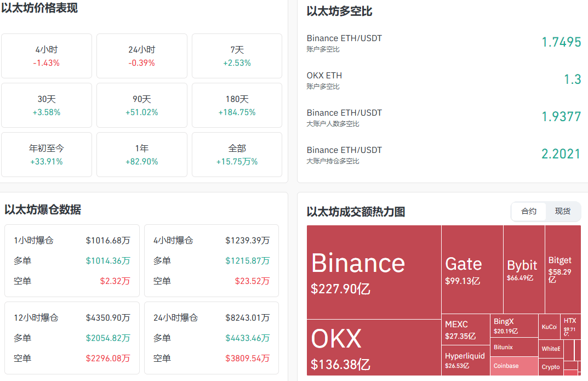Click the 24小时爆仓 liquidation card
Screen dimensions: 588x381
212,338
